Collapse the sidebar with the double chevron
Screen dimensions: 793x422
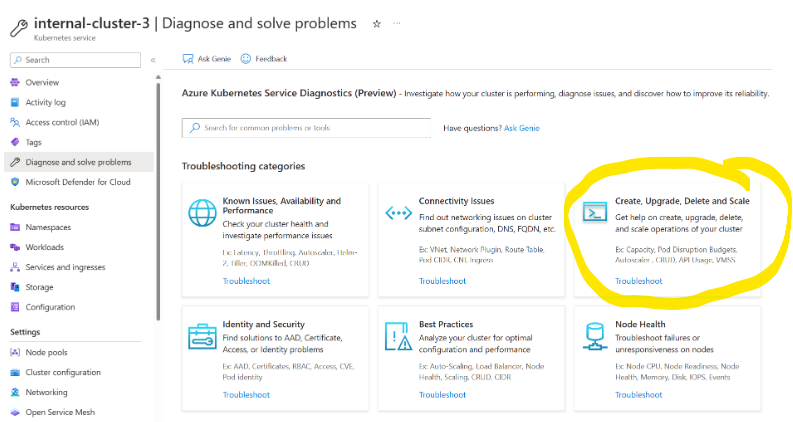153,60
